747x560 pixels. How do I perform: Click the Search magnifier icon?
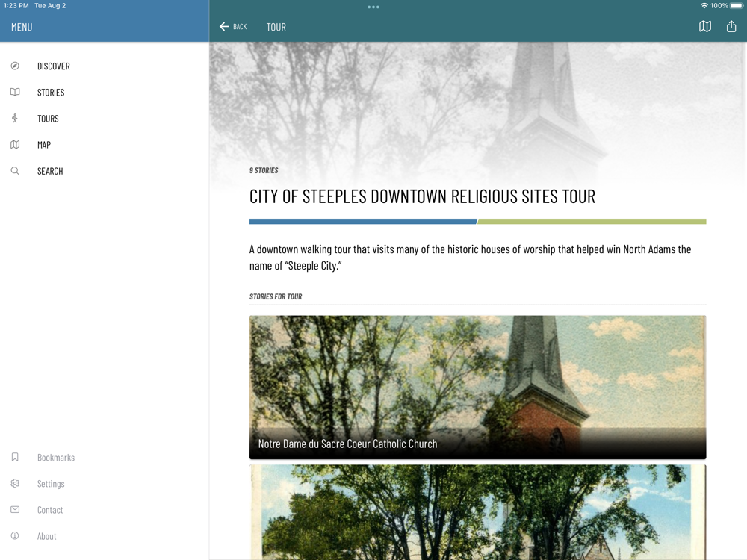[x=15, y=171]
